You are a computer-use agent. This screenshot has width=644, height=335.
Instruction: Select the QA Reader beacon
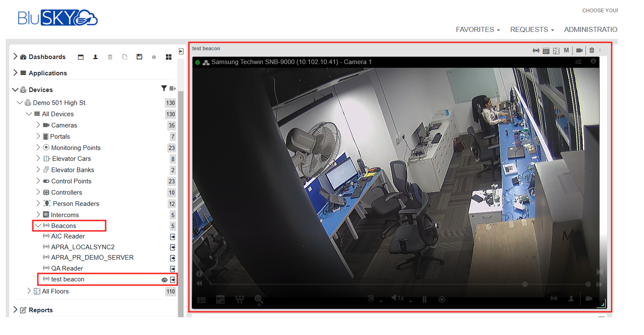click(67, 268)
